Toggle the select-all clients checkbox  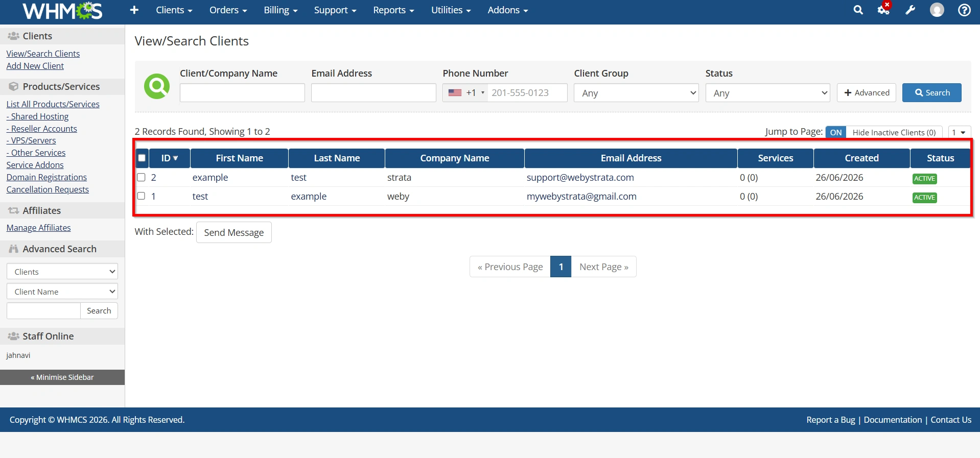(x=142, y=158)
